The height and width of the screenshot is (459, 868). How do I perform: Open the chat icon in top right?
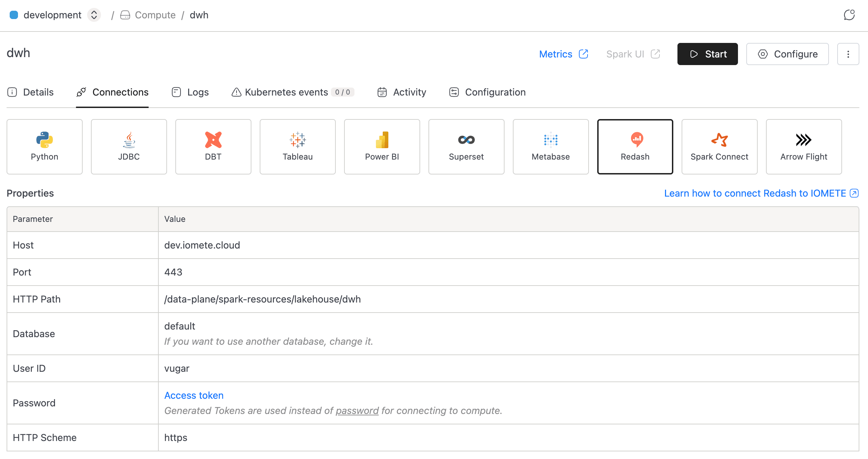pos(849,15)
